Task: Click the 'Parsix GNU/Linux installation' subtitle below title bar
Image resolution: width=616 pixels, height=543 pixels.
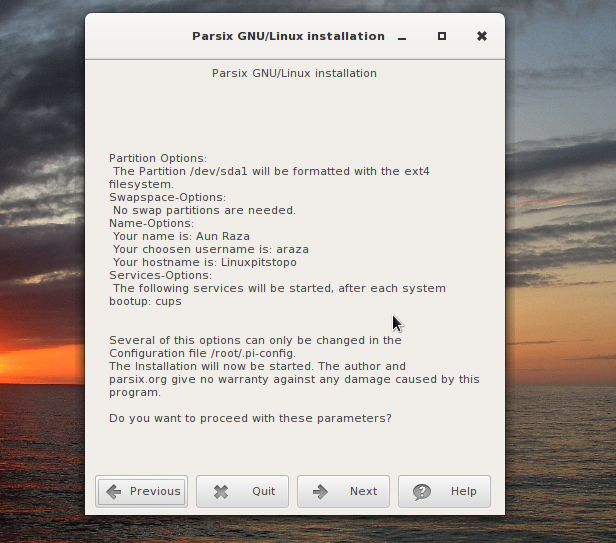Action: click(x=294, y=73)
